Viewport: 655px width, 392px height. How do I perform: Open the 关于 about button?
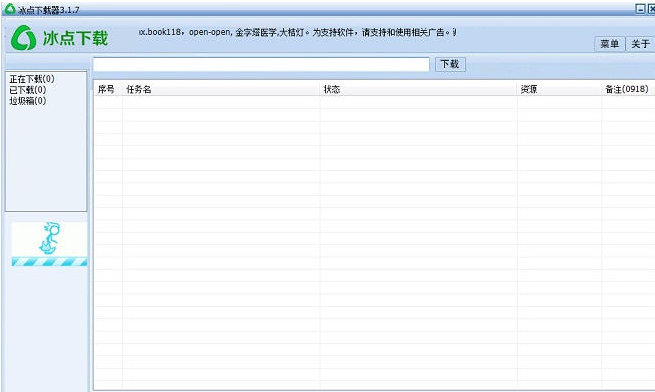(640, 43)
